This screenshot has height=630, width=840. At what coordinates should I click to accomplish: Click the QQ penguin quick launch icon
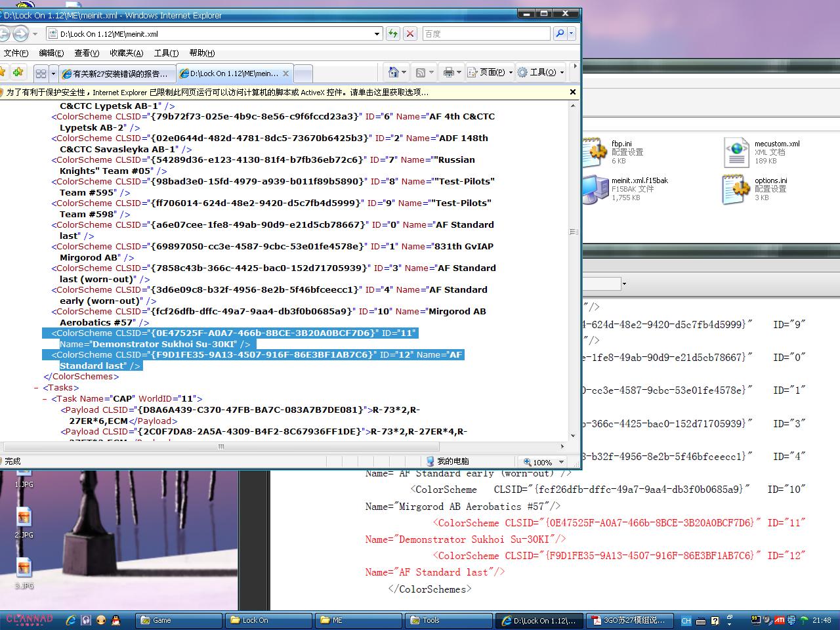(116, 620)
